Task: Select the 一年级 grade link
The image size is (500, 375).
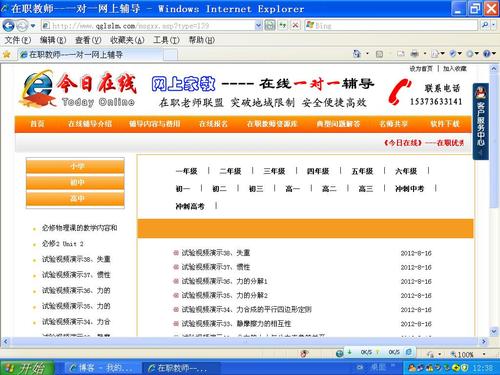Action: [x=186, y=171]
